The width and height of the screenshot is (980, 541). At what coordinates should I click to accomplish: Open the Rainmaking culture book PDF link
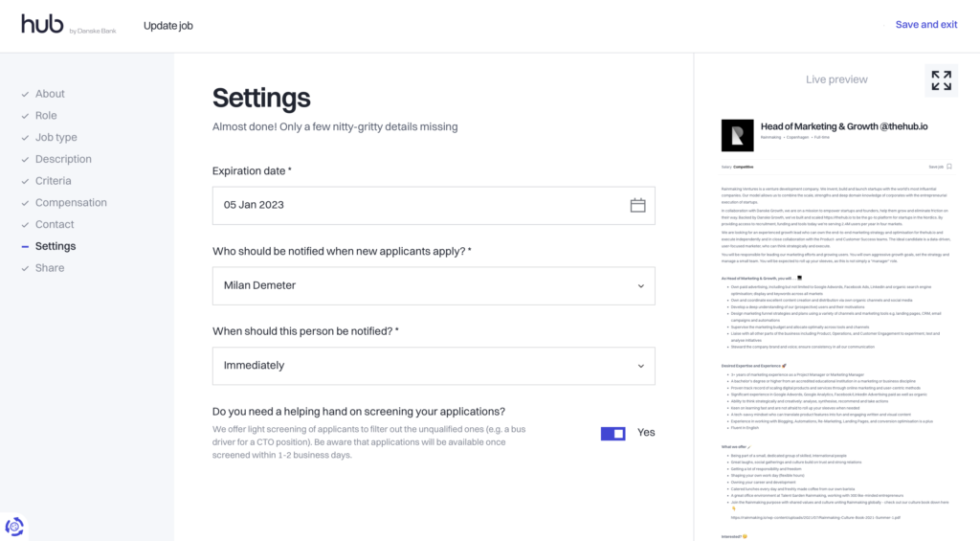click(813, 518)
